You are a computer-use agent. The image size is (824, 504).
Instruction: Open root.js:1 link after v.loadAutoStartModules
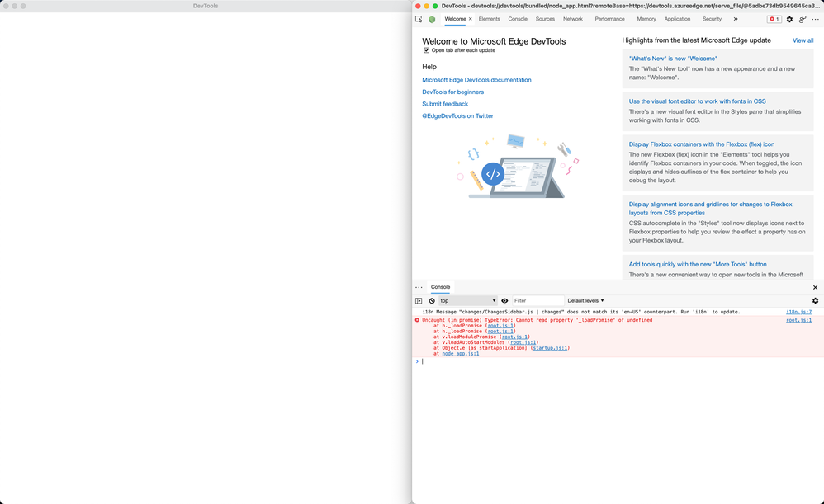[523, 342]
